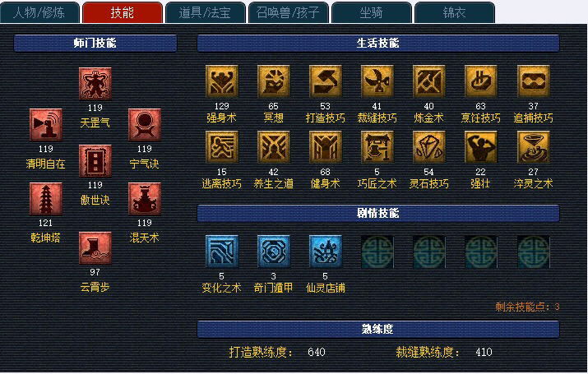The width and height of the screenshot is (588, 374).
Task: Open the 奇门遁甲 skill icon
Action: (273, 252)
